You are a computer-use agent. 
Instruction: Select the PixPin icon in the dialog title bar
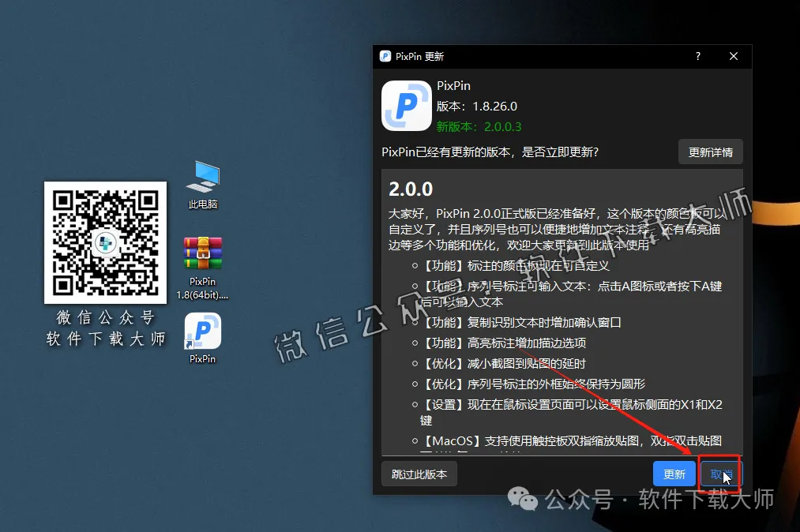coord(385,56)
